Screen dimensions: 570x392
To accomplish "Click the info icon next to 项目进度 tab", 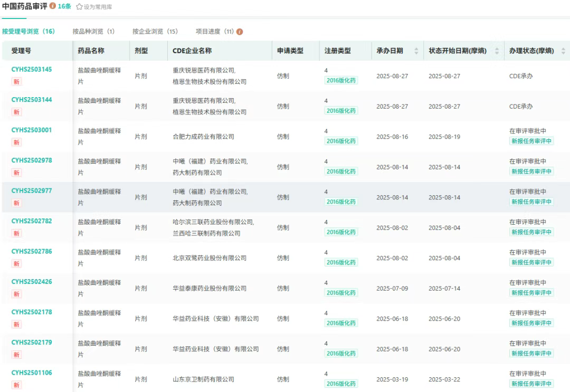I will click(x=240, y=32).
